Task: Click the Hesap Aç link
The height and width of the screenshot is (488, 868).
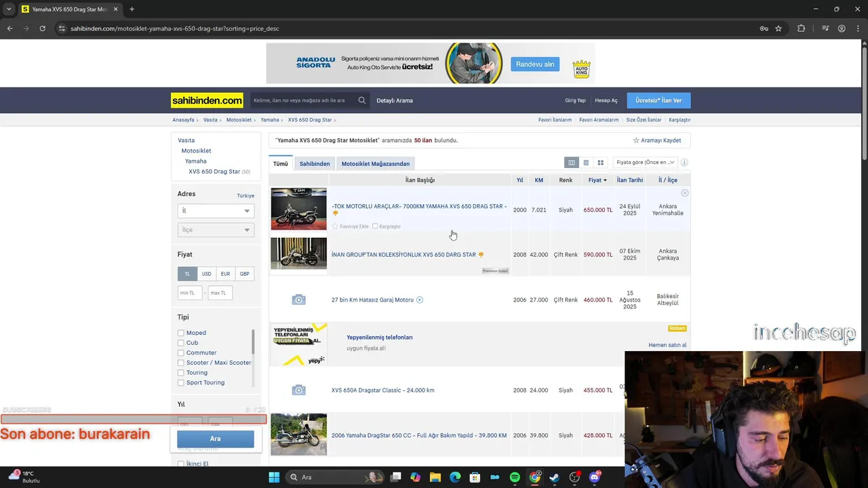Action: pos(606,100)
